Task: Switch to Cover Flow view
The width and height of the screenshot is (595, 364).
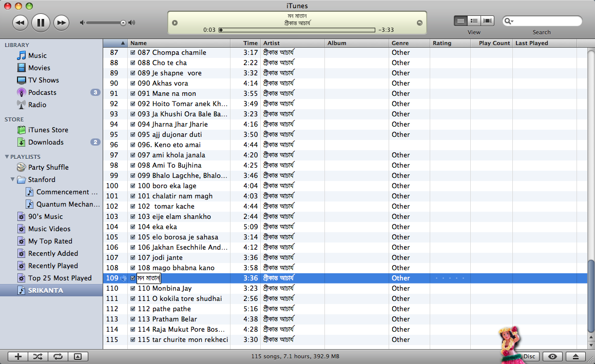Action: point(487,21)
